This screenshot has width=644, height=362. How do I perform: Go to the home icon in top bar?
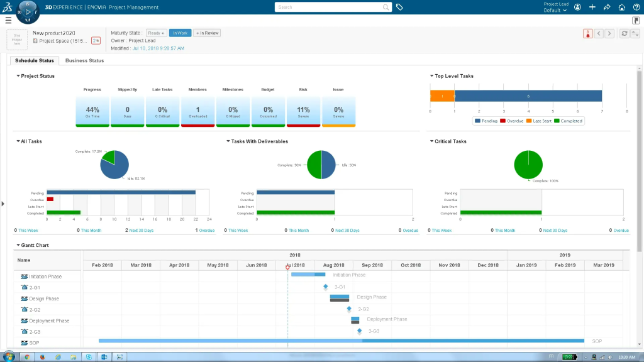[621, 7]
